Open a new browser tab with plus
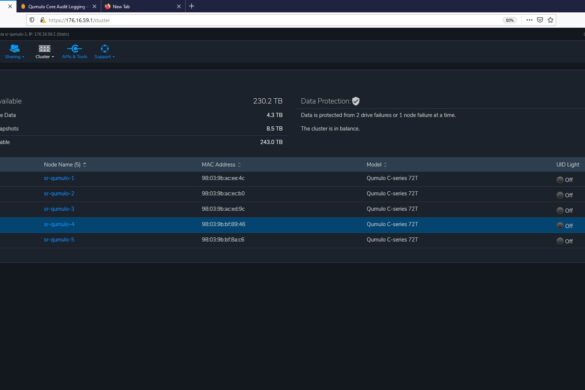Screen dimensions: 585x390 tap(191, 6)
